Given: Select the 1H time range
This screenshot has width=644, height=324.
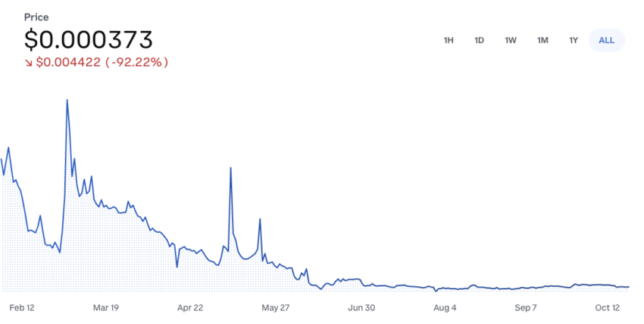Looking at the screenshot, I should [x=449, y=40].
